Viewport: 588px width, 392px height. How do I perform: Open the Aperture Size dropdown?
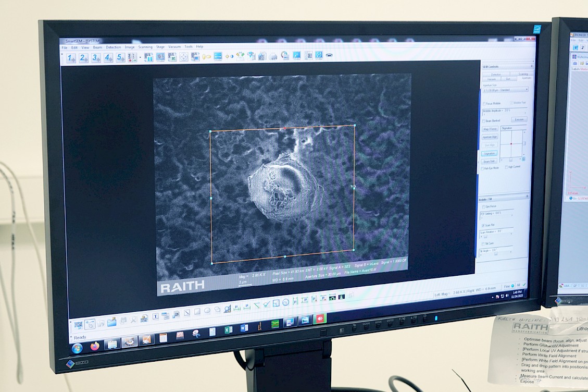pyautogui.click(x=527, y=90)
